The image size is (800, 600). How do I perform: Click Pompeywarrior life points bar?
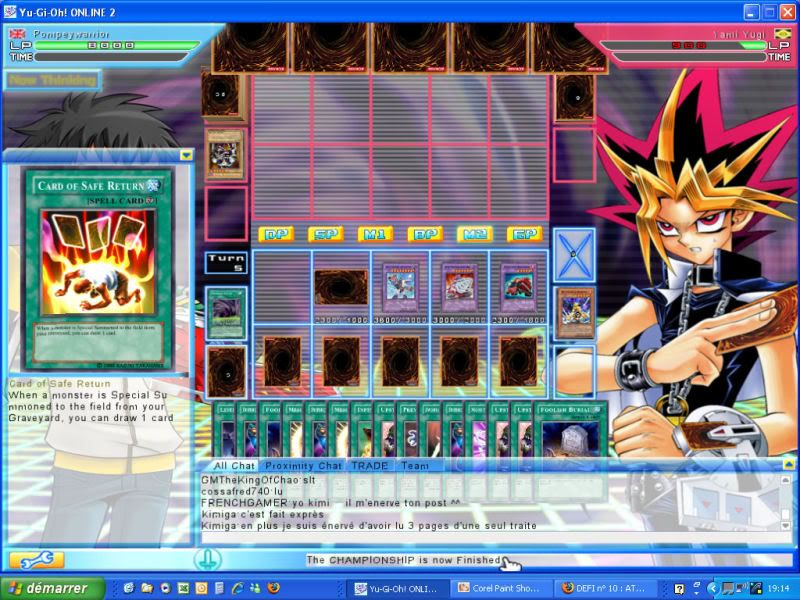tap(116, 45)
